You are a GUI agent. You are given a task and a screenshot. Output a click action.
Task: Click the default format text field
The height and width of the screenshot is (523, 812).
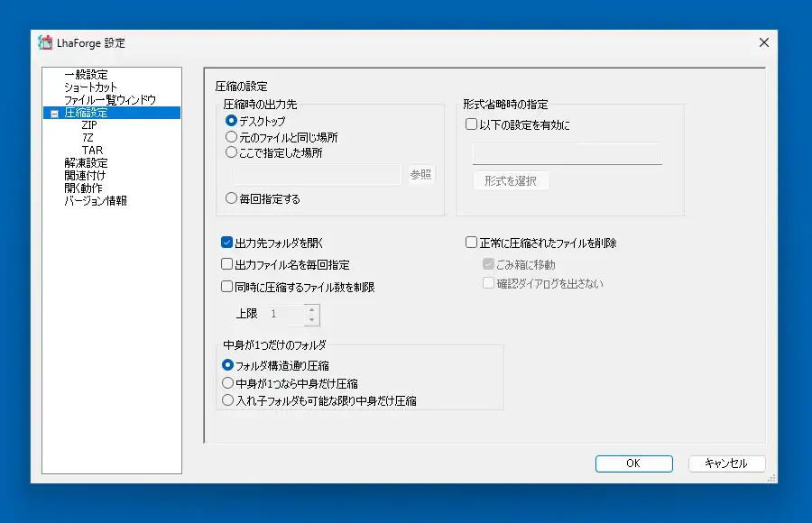pos(567,154)
